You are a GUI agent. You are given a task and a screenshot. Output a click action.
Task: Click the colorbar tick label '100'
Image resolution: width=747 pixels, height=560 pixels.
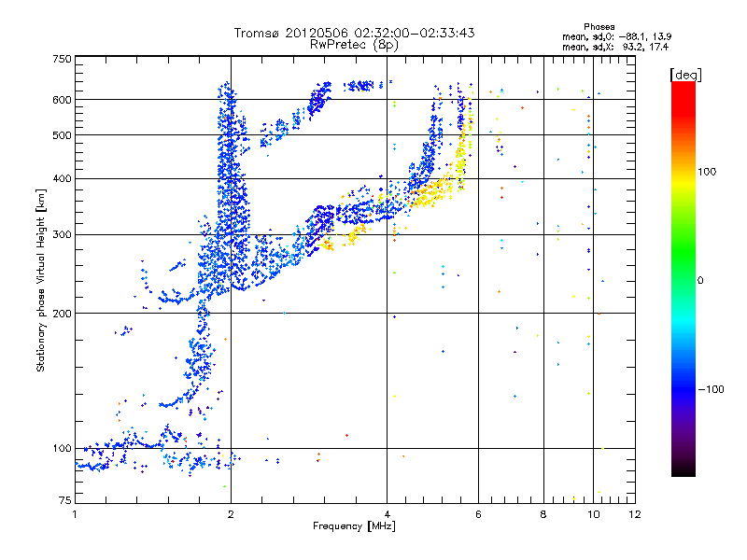click(x=707, y=172)
